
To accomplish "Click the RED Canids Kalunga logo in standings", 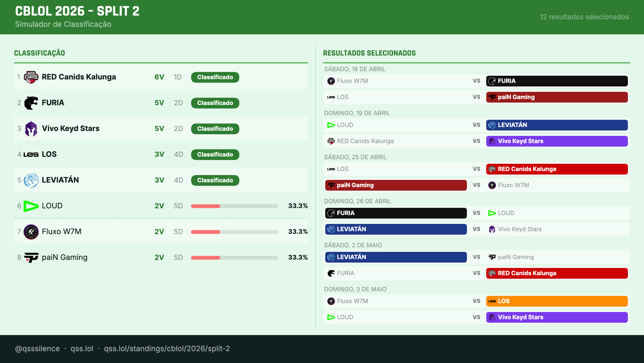I will [31, 77].
